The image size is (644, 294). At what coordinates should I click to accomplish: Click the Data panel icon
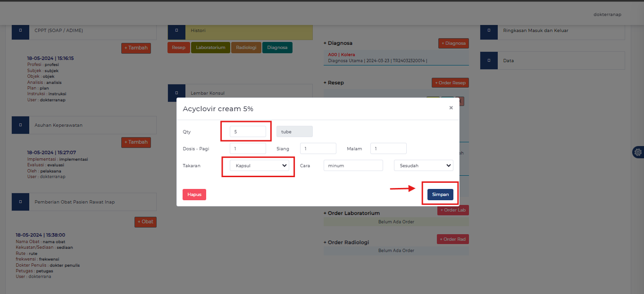(489, 60)
